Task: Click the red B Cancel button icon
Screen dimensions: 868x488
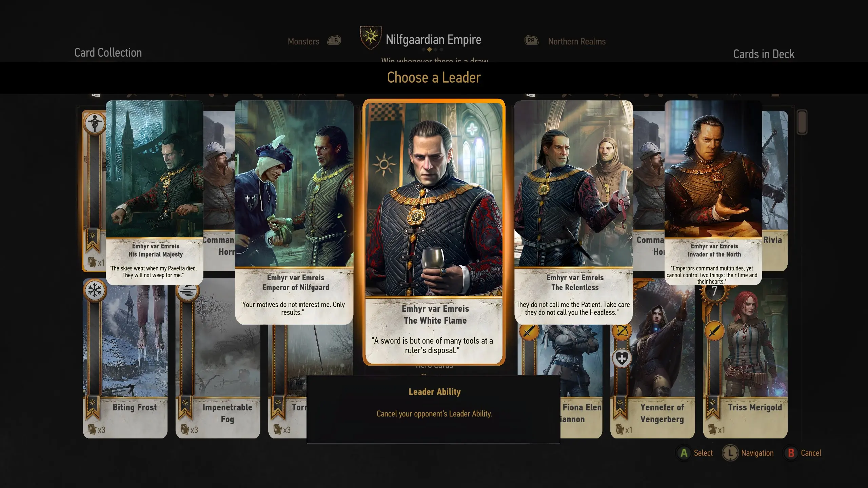Action: click(x=791, y=453)
